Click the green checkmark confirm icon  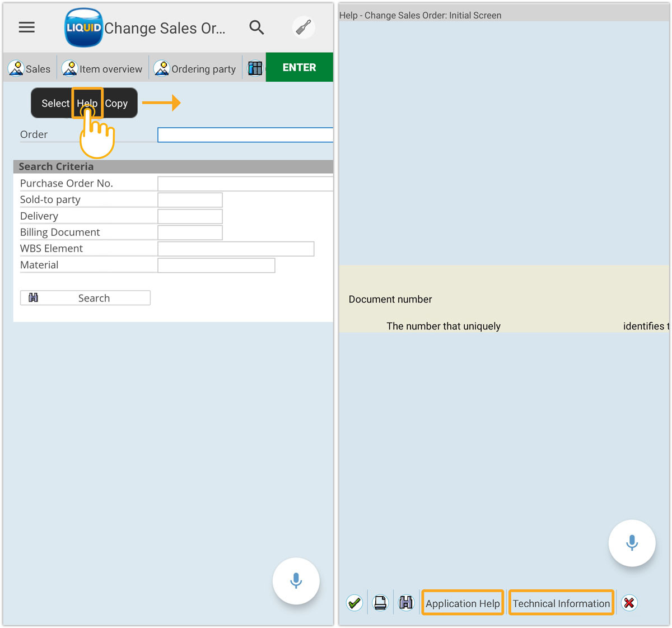[x=354, y=603]
